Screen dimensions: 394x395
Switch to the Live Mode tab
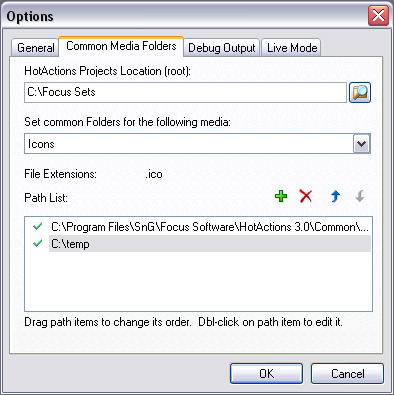coord(292,48)
